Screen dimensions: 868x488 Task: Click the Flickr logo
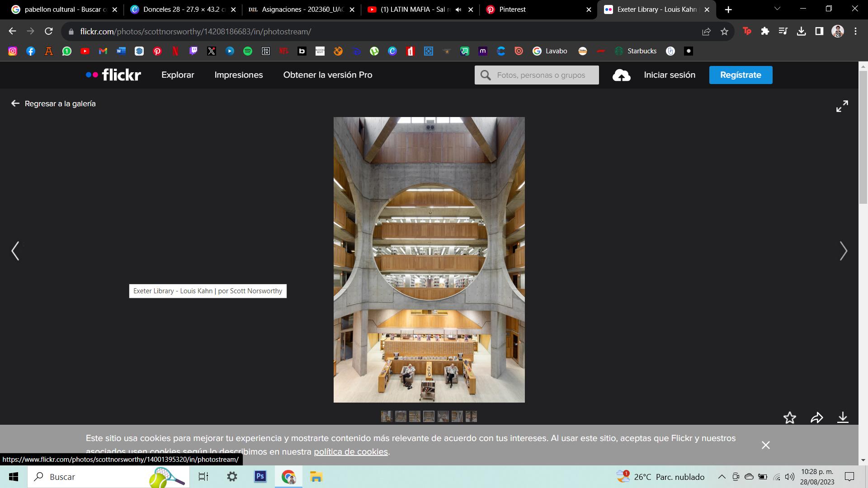(x=113, y=75)
